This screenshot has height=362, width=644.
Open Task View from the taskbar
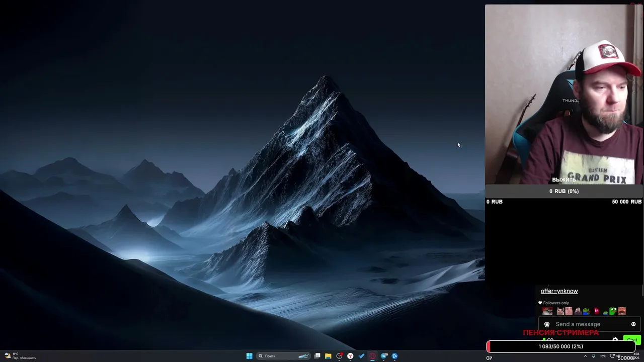(317, 356)
